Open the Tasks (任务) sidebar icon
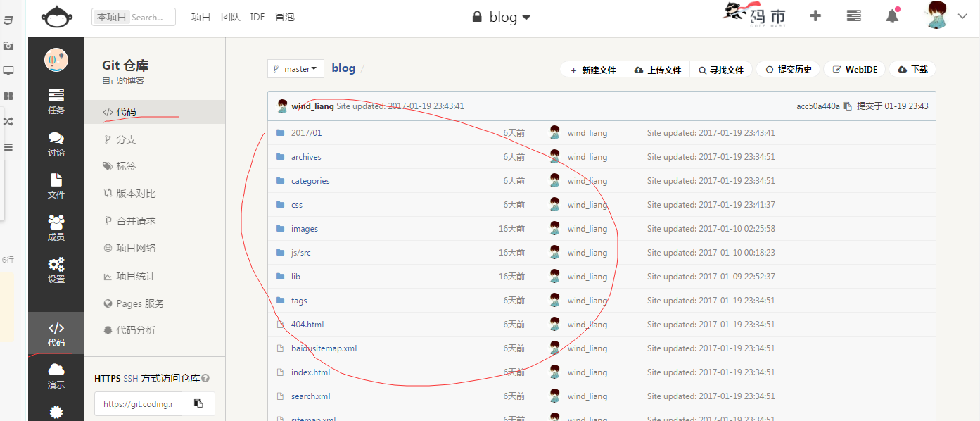Screen dimensions: 980x421 click(x=56, y=101)
